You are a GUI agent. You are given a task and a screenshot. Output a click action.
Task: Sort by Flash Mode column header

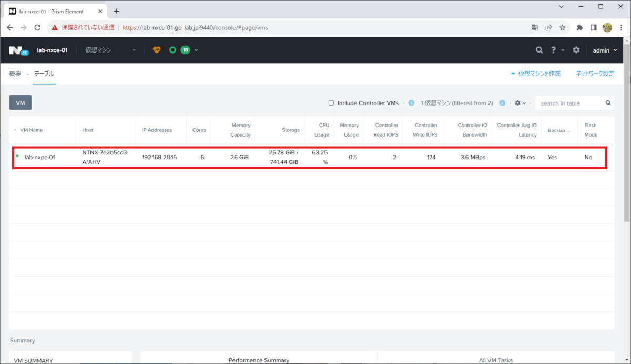pyautogui.click(x=591, y=130)
